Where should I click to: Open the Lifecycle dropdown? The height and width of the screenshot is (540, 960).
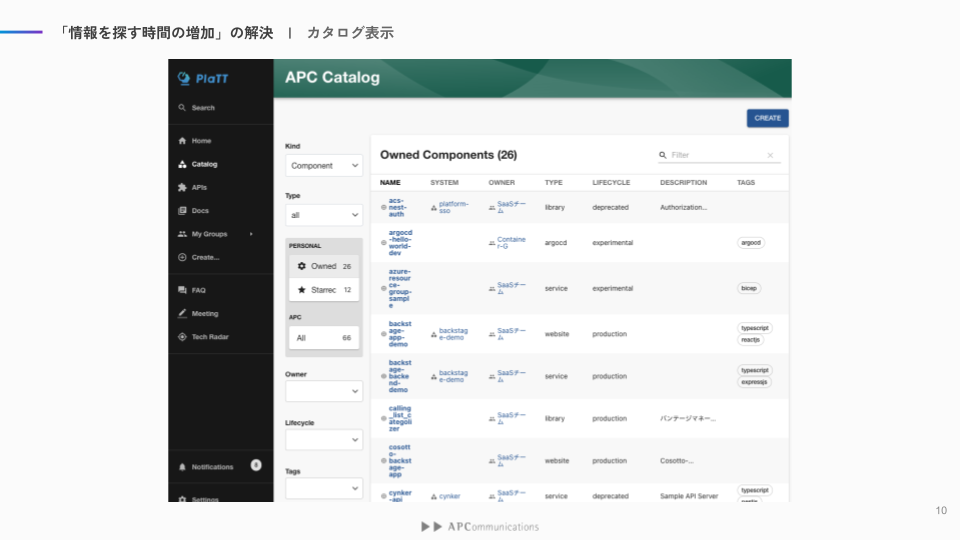click(324, 440)
